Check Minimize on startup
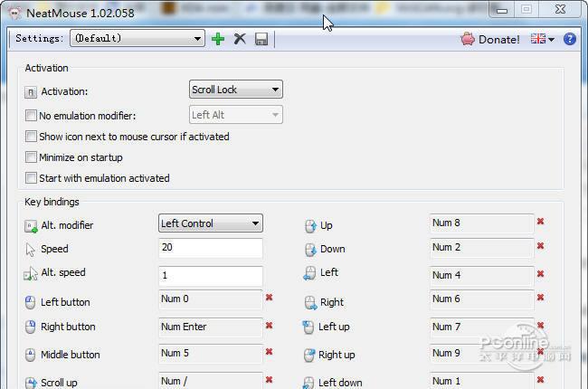 click(31, 157)
